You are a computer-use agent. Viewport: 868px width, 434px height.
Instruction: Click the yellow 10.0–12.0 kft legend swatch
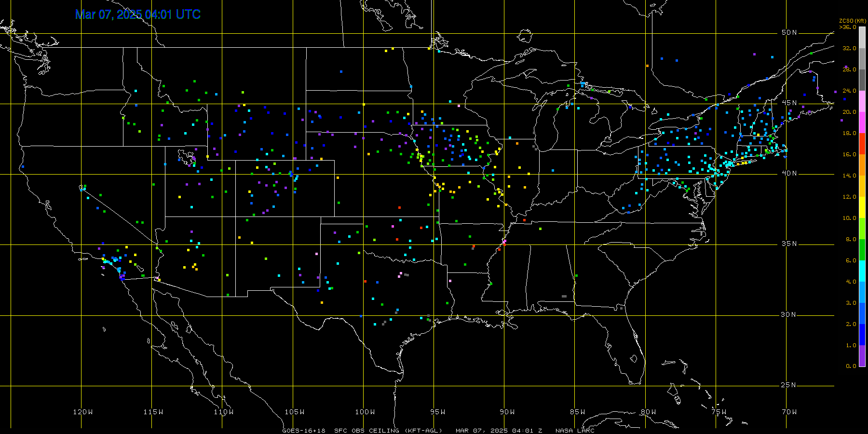coord(862,207)
